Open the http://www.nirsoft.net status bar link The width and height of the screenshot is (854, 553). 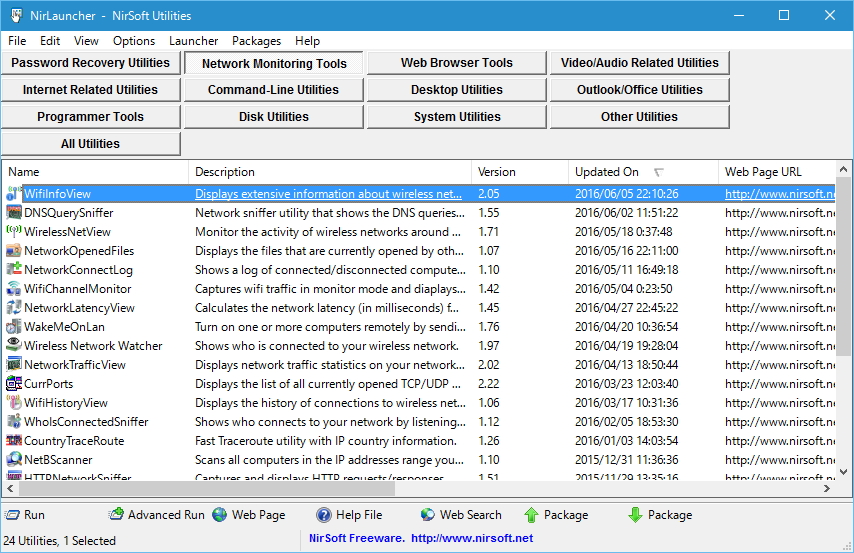[472, 538]
